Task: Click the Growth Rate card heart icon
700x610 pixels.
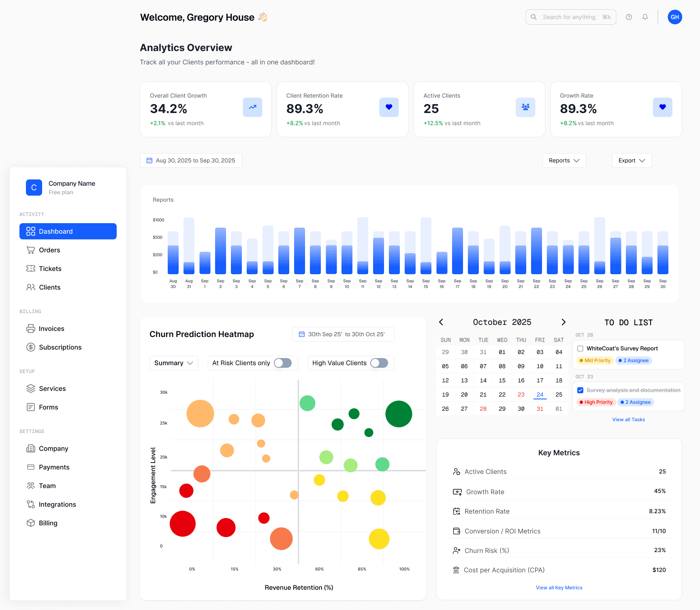Action: point(663,107)
